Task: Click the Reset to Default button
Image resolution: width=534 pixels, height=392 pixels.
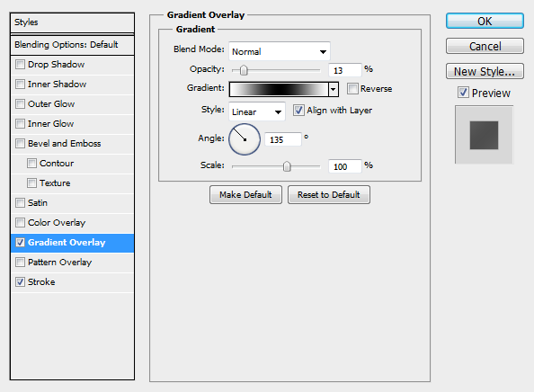Action: click(329, 195)
